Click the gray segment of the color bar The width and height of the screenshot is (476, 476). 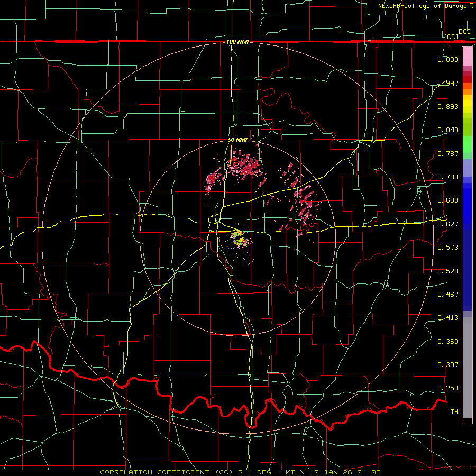pos(467,368)
